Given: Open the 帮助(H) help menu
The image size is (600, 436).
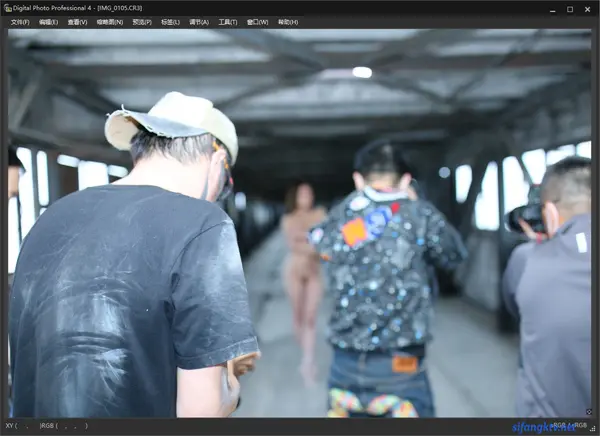Looking at the screenshot, I should pyautogui.click(x=288, y=21).
